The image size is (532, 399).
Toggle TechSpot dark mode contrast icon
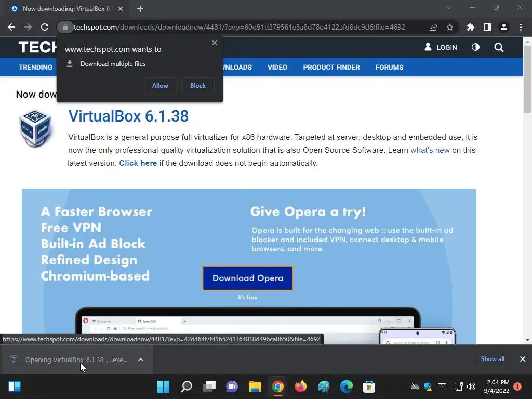point(476,47)
